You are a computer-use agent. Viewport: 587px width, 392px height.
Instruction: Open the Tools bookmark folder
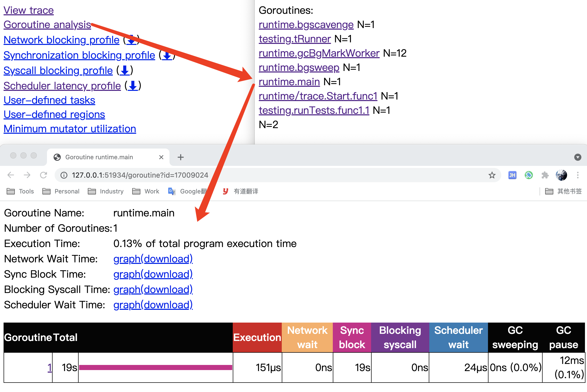[x=20, y=191]
